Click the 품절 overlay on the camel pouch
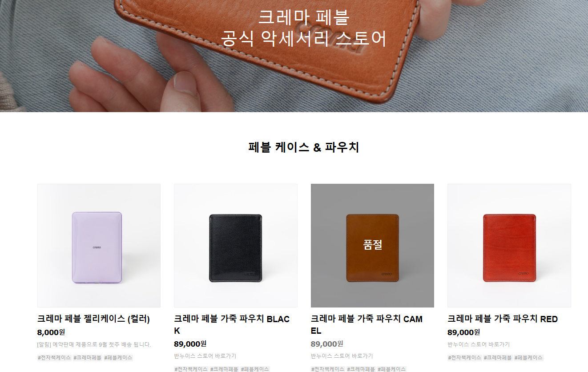 pos(373,245)
